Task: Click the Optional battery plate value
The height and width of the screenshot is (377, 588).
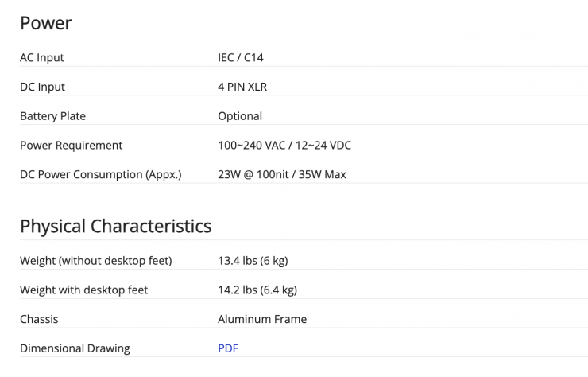Action: tap(240, 116)
